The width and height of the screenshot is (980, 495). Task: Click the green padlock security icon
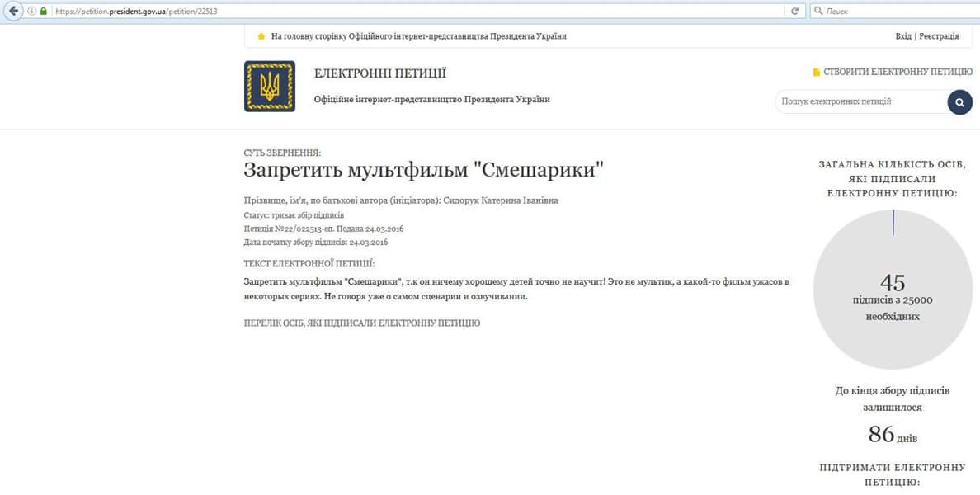tap(44, 12)
